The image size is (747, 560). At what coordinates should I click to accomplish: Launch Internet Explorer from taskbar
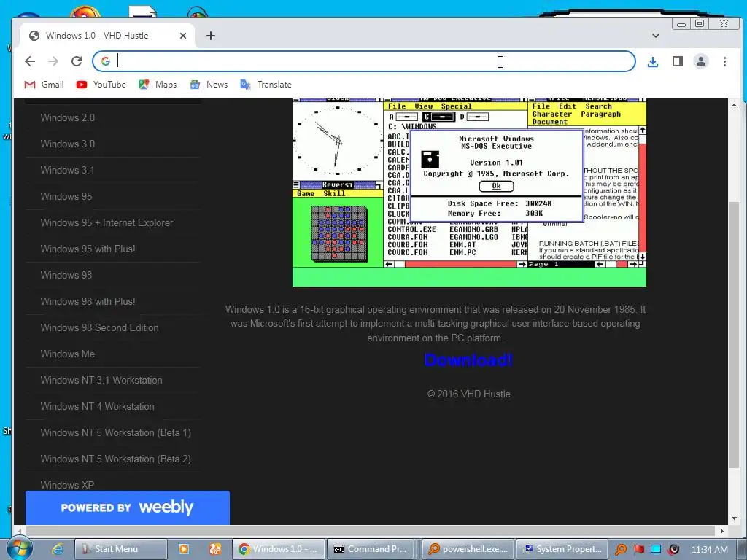58,549
